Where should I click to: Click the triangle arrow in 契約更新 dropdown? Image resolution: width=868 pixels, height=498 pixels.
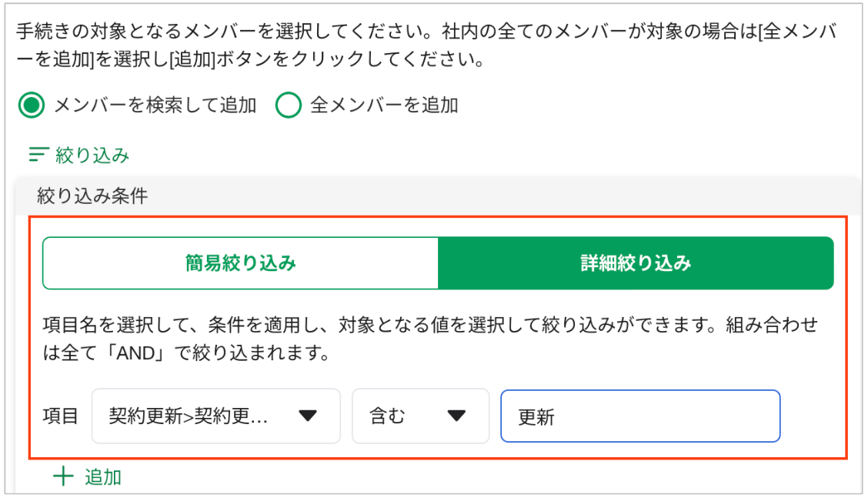click(308, 416)
